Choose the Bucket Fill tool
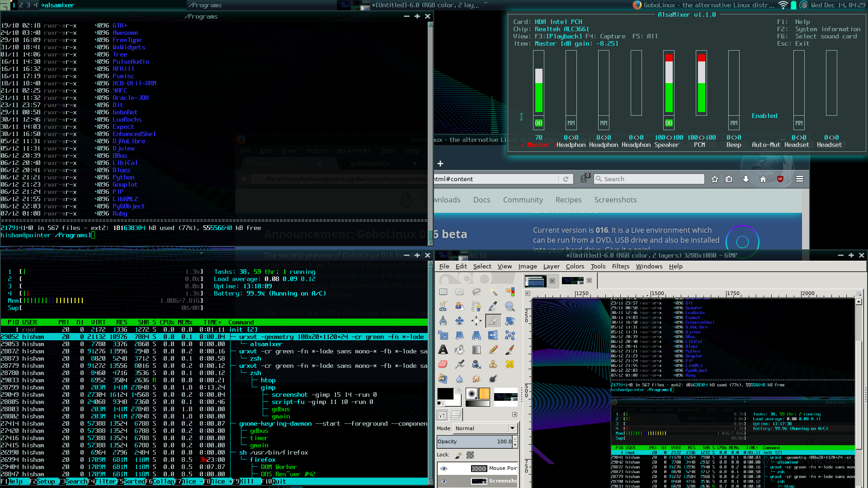 point(460,350)
